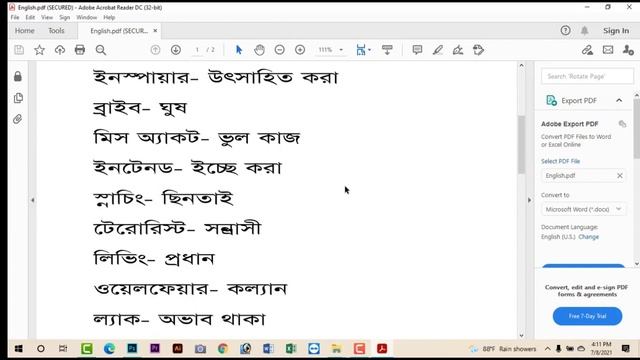The image size is (640, 360).
Task: Collapse the Export PDF section
Action: [619, 100]
